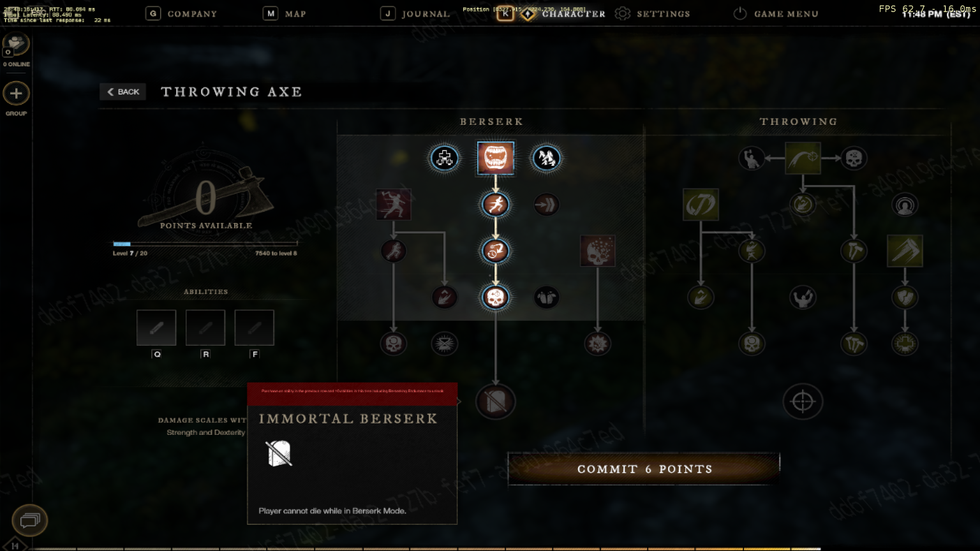Image resolution: width=980 pixels, height=551 pixels.
Task: Click the Group plus icon
Action: pyautogui.click(x=16, y=94)
